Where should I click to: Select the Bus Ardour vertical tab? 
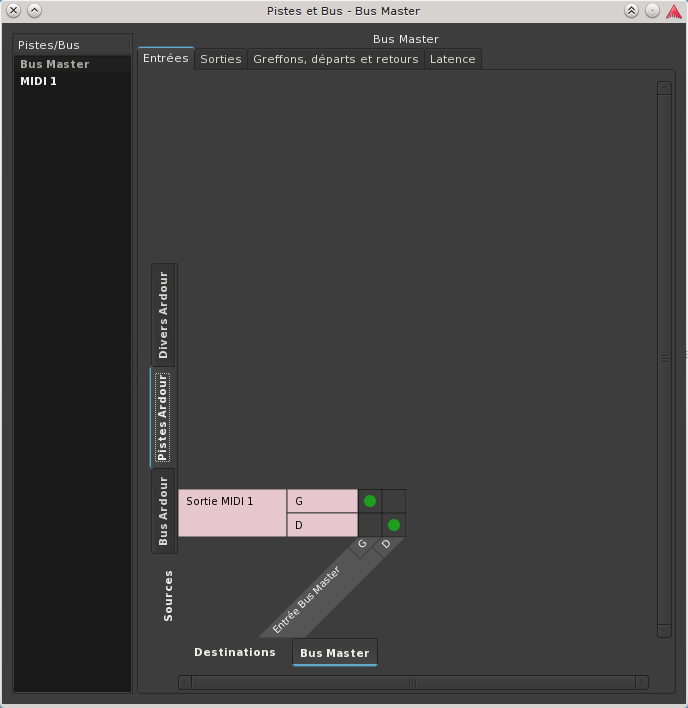click(x=163, y=511)
